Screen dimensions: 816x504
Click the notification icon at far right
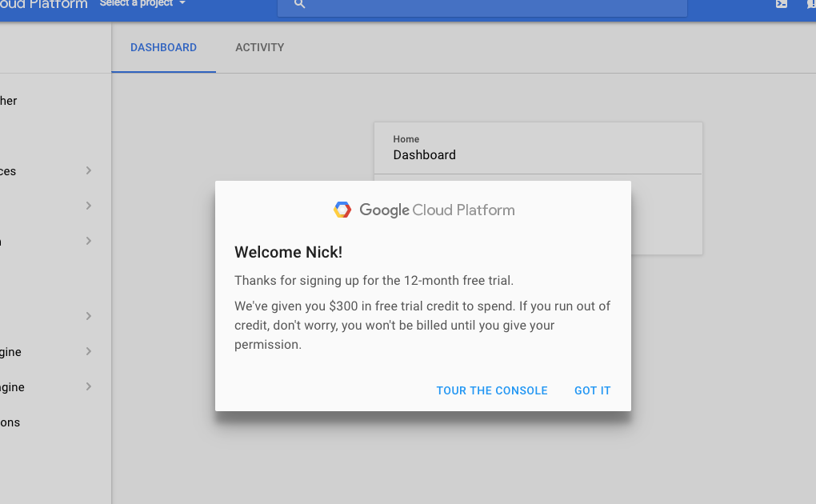coord(810,4)
